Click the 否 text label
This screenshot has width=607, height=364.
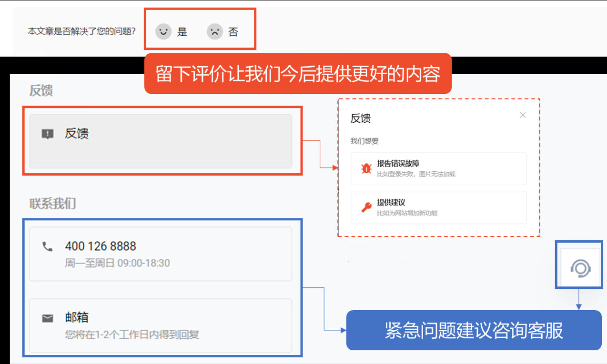point(233,32)
